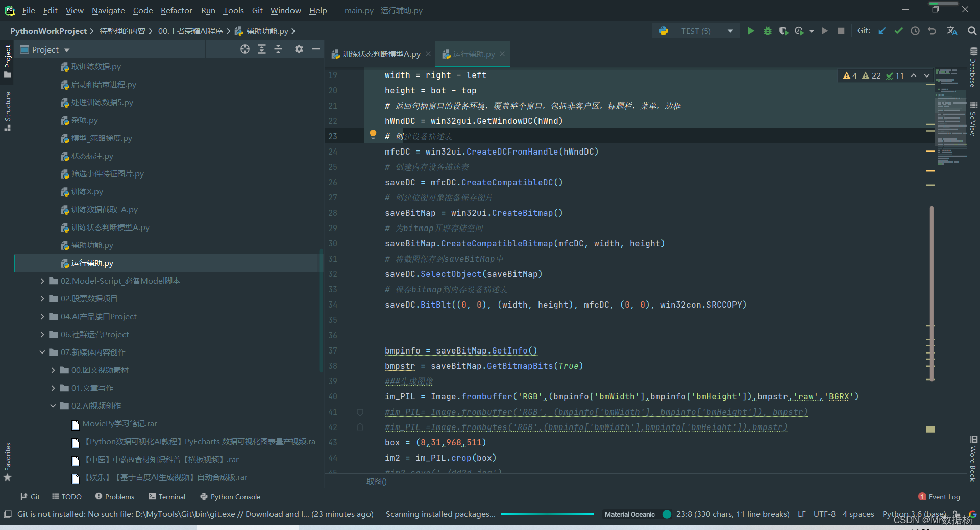The image size is (980, 530).
Task: Commit changes using the green checkmark
Action: pos(898,31)
